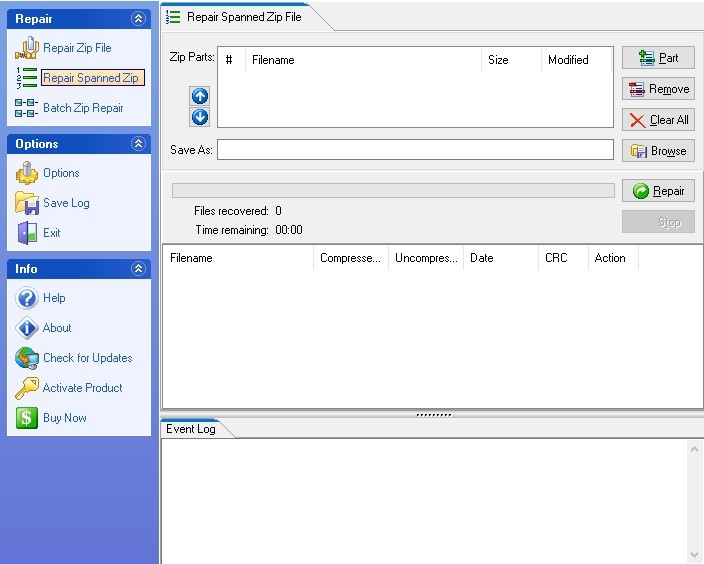Click the Check for Updates globe icon
The width and height of the screenshot is (704, 564).
click(x=26, y=358)
